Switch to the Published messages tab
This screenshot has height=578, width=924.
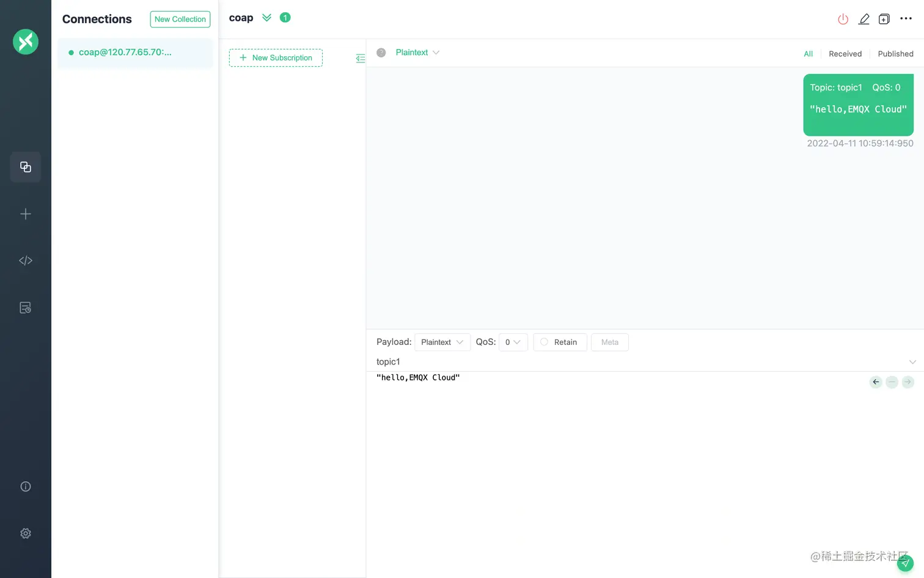895,54
